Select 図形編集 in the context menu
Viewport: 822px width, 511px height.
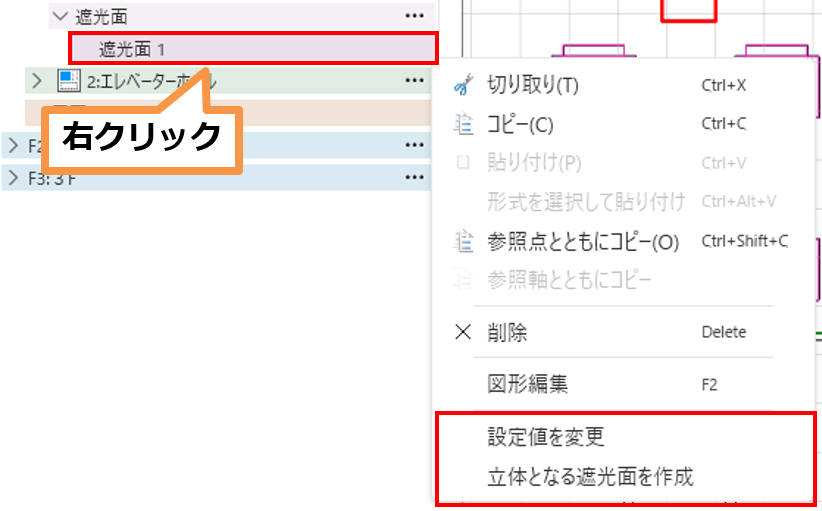point(528,384)
